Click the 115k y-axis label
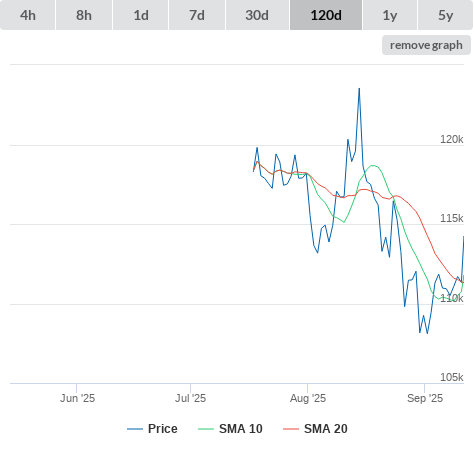 [452, 218]
